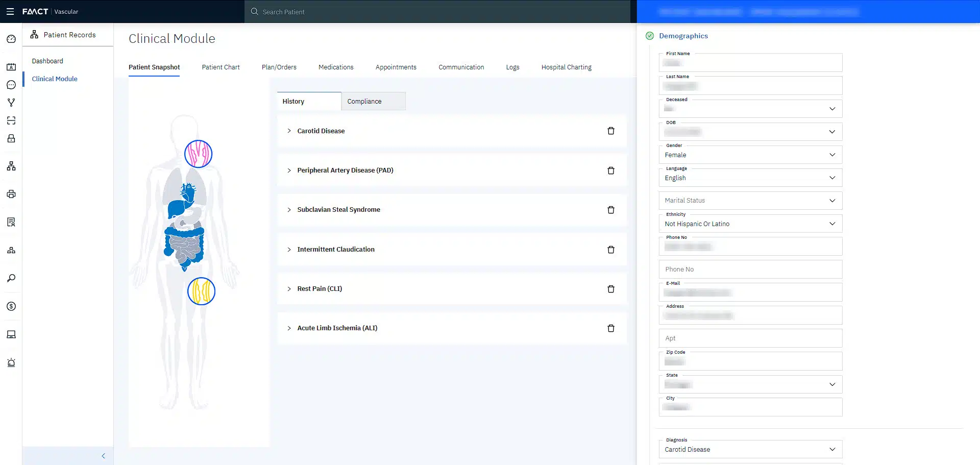The width and height of the screenshot is (980, 465).
Task: Click the Last Name field
Action: (750, 86)
